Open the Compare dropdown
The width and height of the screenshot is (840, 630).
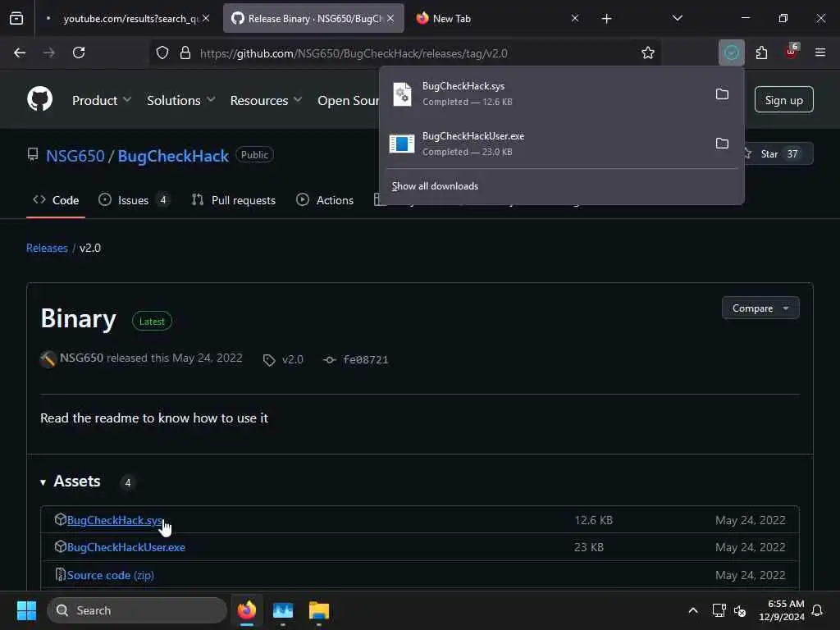coord(760,308)
